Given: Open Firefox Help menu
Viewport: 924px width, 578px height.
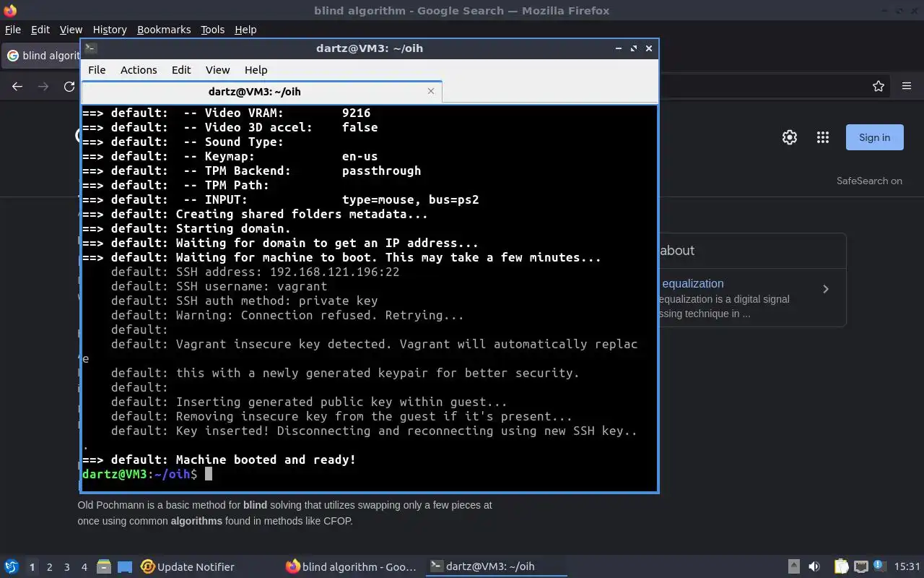Looking at the screenshot, I should click(x=245, y=30).
